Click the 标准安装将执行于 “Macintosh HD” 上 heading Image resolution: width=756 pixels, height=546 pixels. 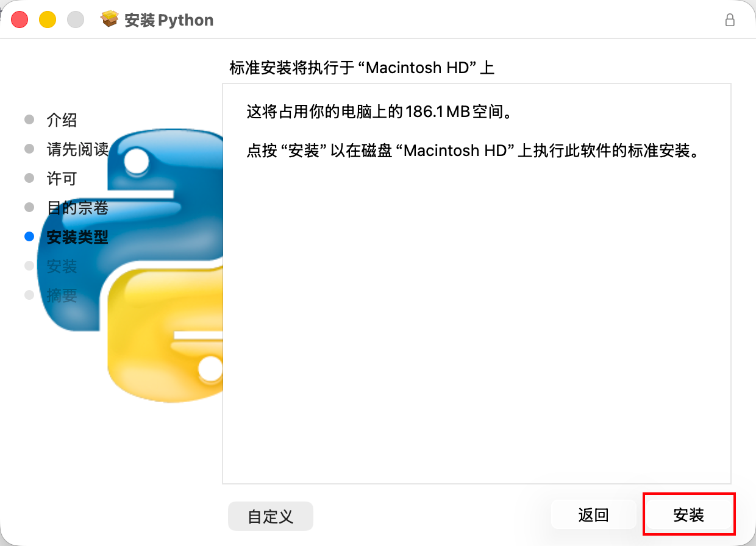pos(362,67)
